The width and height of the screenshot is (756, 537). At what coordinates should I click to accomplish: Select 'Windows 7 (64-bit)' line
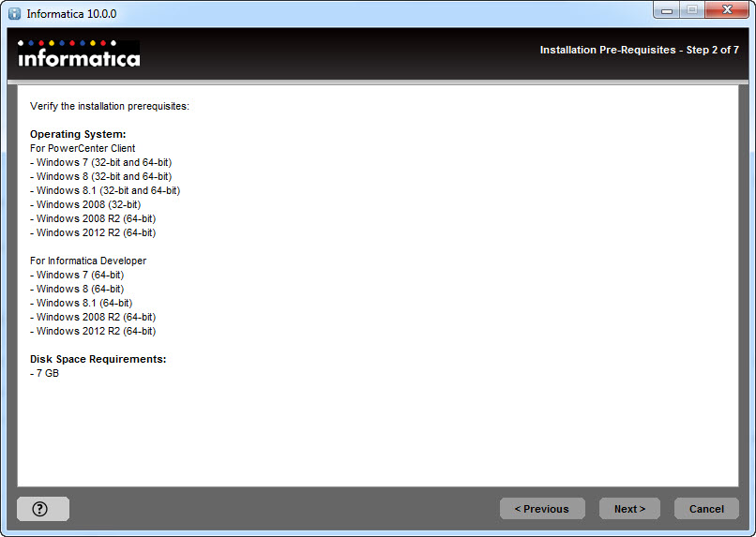point(77,275)
